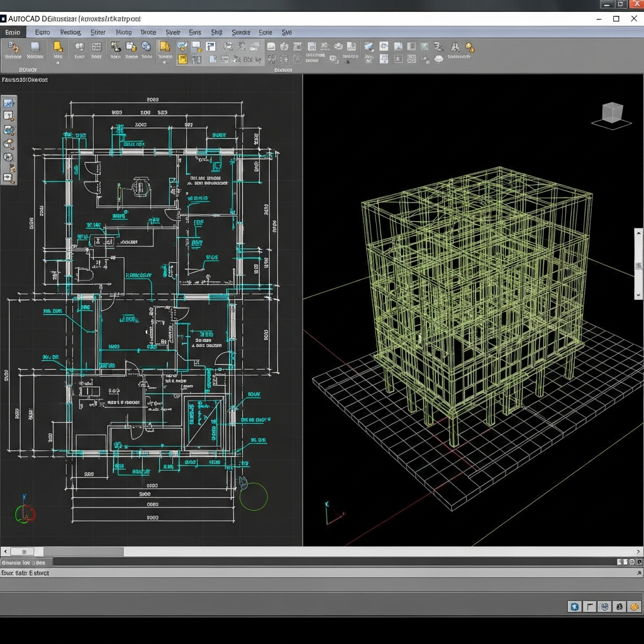
Task: Open the orange status bar icon at the far right
Action: [x=635, y=606]
